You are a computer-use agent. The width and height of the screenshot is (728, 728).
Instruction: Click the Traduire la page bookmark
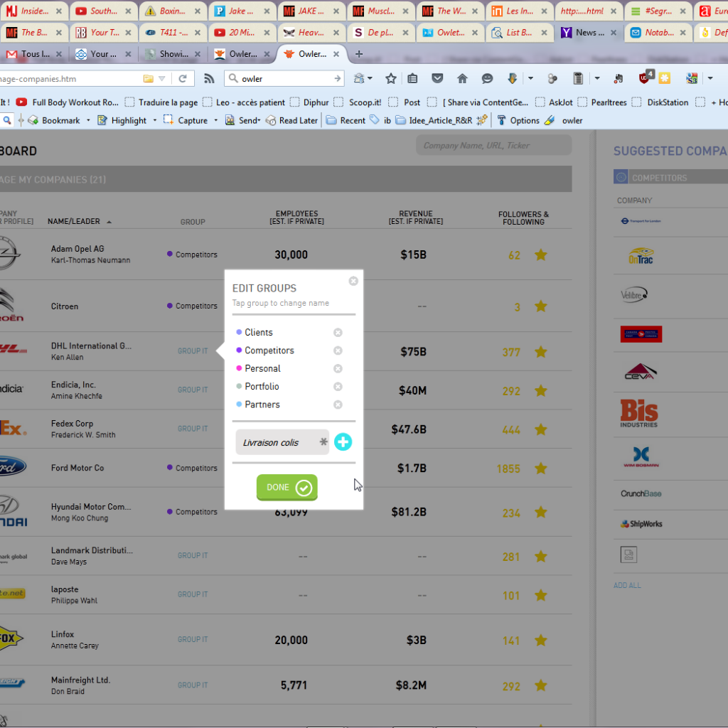161,102
